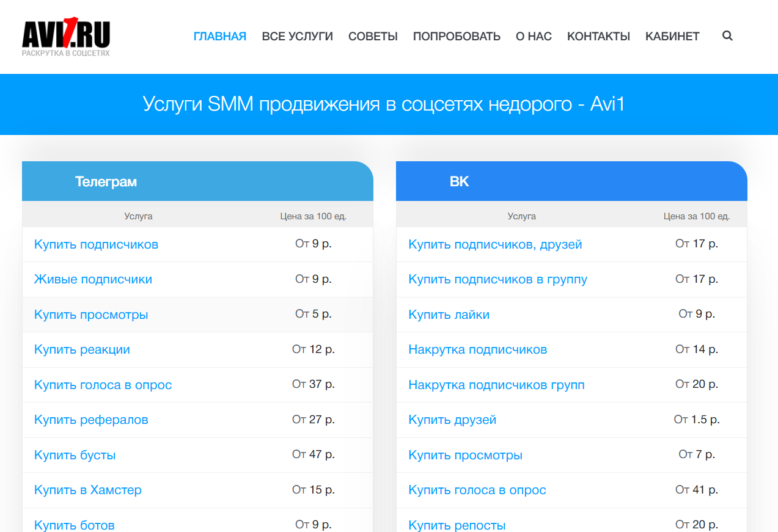The height and width of the screenshot is (532, 778).
Task: Click Купить подписчиков, друзей link
Action: click(x=495, y=244)
